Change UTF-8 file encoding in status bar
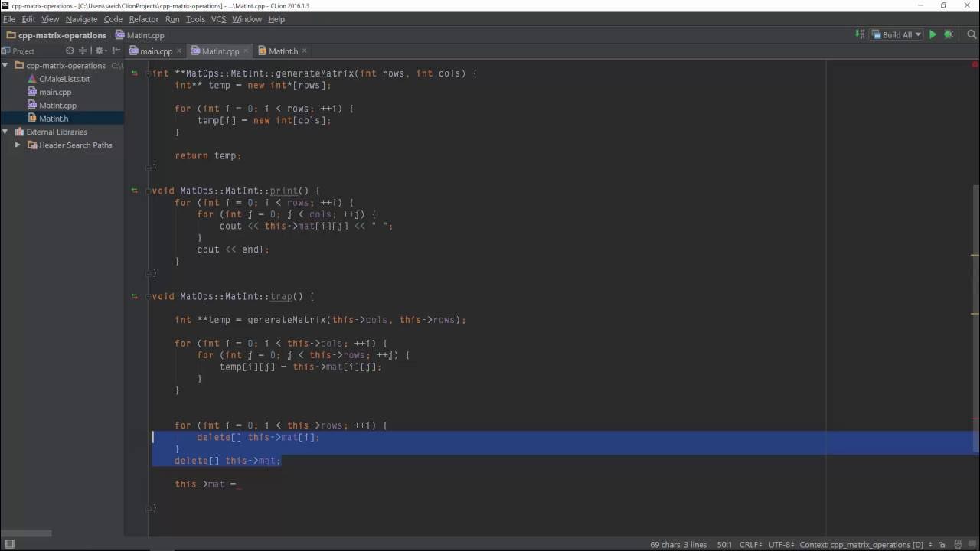Image resolution: width=980 pixels, height=551 pixels. 781,545
